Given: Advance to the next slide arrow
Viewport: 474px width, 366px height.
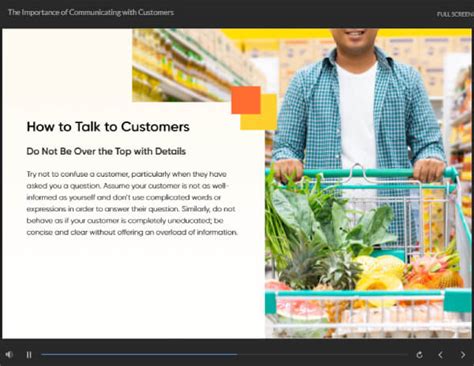Looking at the screenshot, I should [463, 355].
